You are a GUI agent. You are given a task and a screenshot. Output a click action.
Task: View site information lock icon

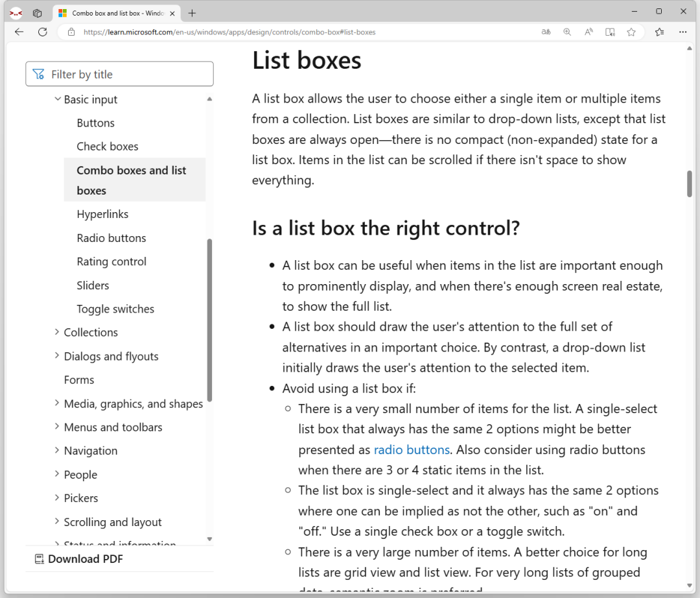71,32
